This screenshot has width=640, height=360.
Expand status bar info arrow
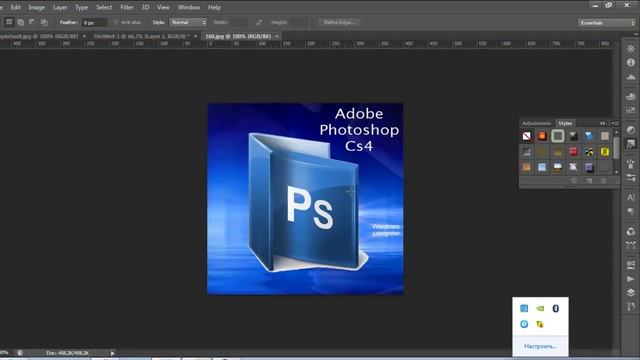point(112,353)
